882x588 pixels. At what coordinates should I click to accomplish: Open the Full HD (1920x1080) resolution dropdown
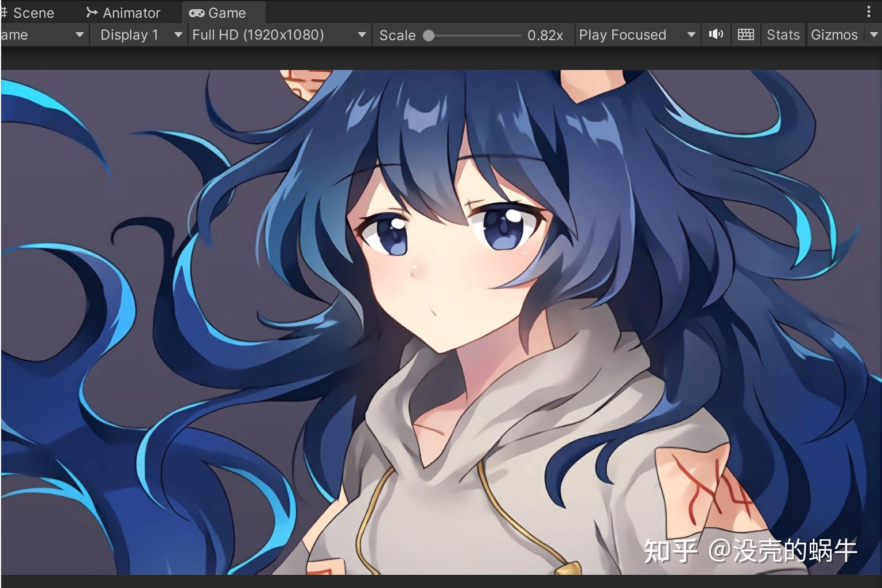(x=279, y=35)
